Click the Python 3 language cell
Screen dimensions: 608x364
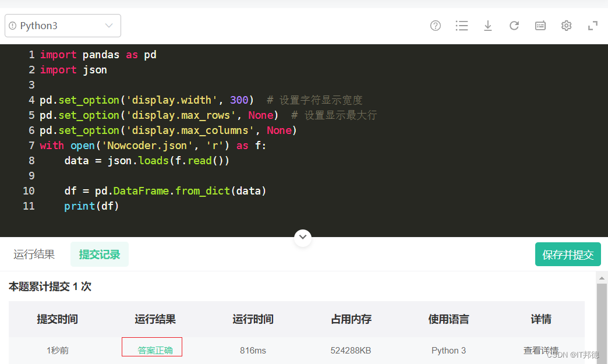point(448,351)
